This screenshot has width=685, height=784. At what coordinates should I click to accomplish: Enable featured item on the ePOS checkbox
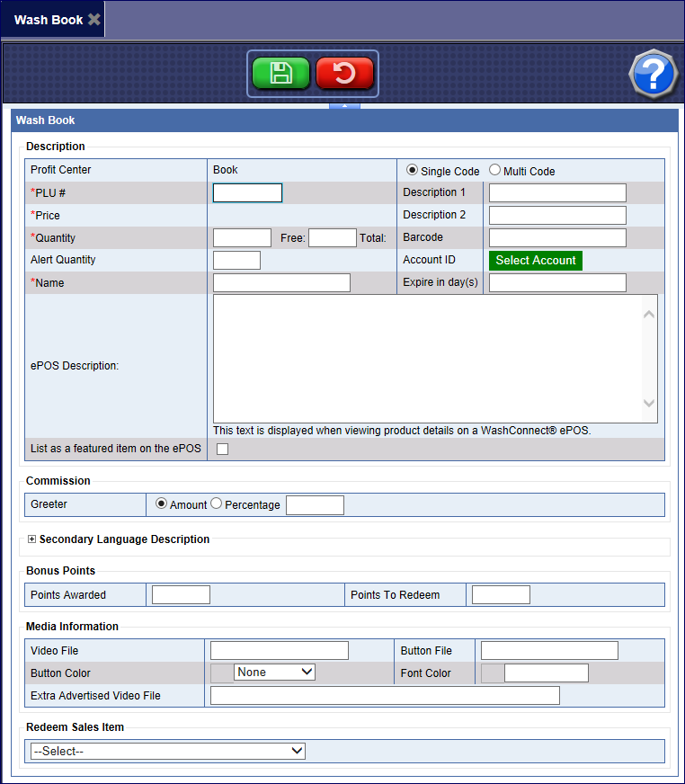(x=222, y=450)
